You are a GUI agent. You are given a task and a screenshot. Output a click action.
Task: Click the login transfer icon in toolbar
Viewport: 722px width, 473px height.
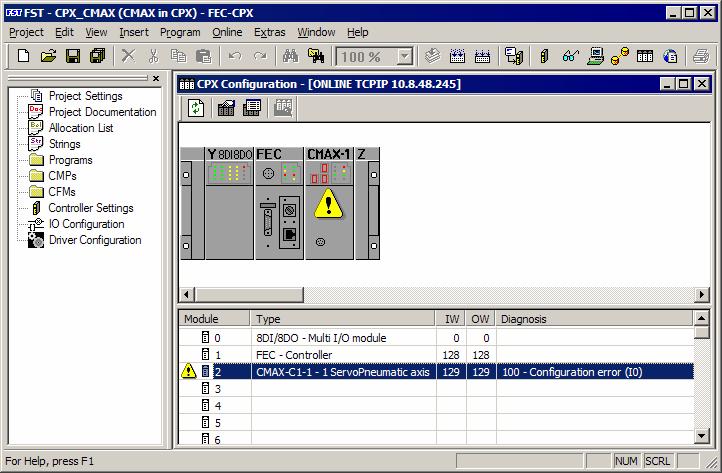pos(513,56)
